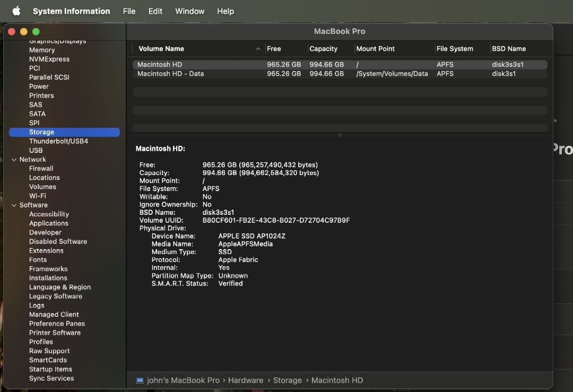Open the Edit menu

coord(155,11)
